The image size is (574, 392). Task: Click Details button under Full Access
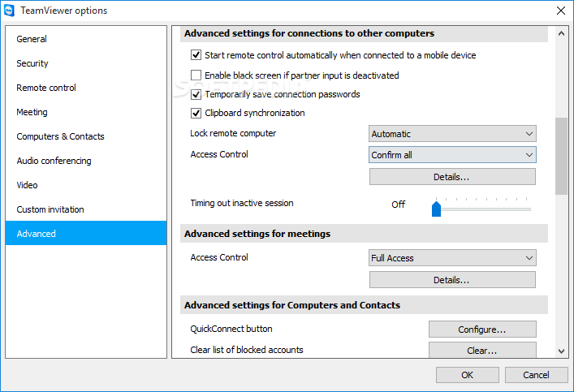click(452, 280)
